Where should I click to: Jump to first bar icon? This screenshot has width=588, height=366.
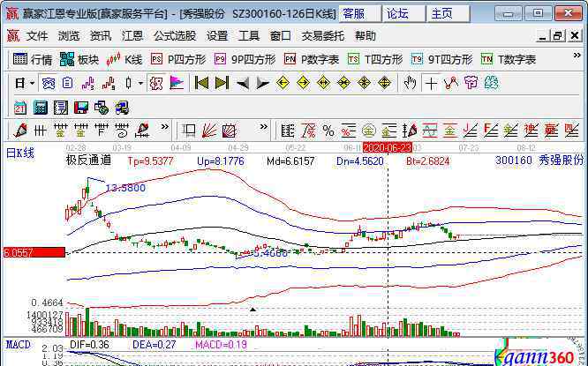201,83
